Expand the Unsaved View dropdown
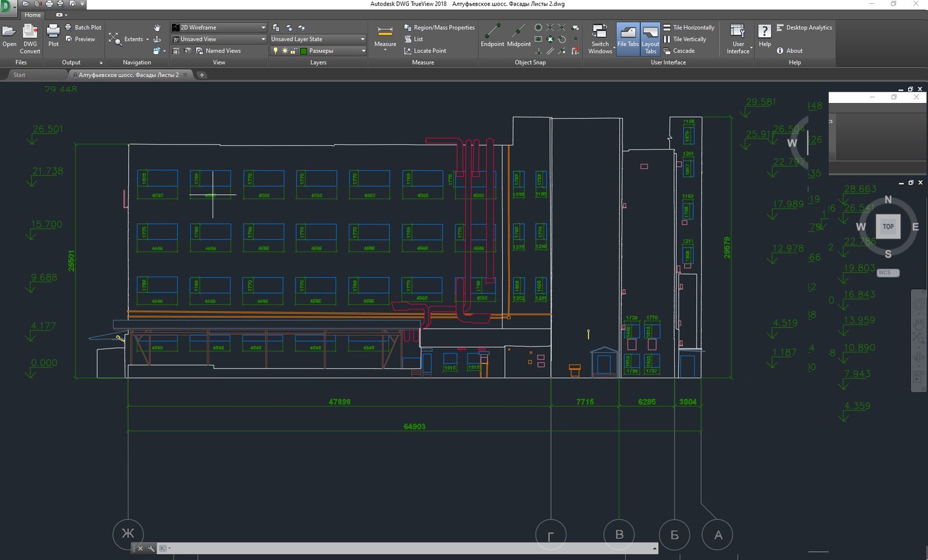Viewport: 928px width, 560px height. tap(263, 39)
